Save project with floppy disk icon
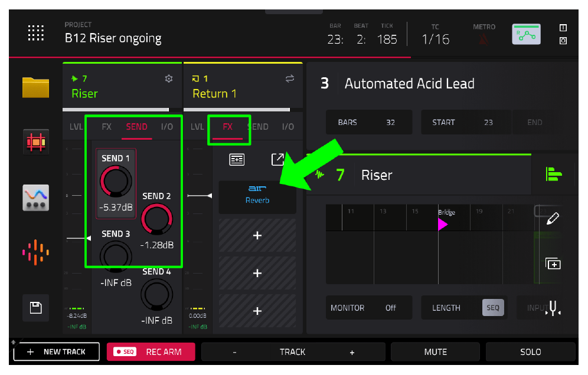The image size is (588, 375). click(x=35, y=308)
